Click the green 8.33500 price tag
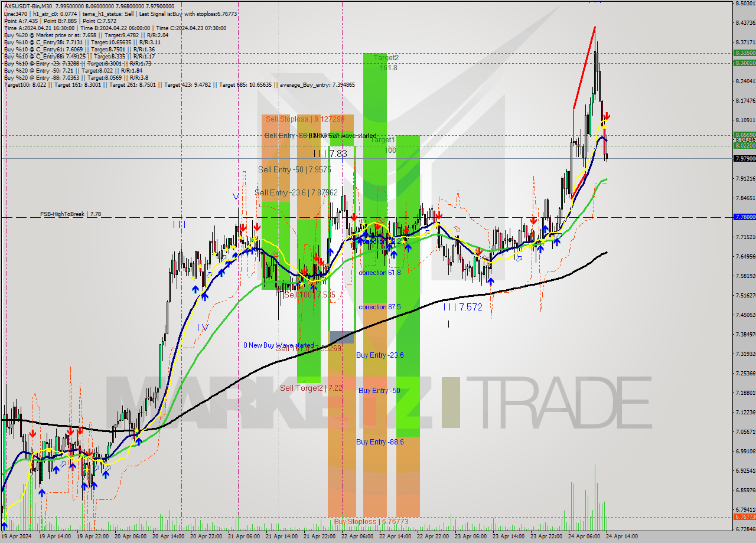This screenshot has width=756, height=543. [744, 53]
